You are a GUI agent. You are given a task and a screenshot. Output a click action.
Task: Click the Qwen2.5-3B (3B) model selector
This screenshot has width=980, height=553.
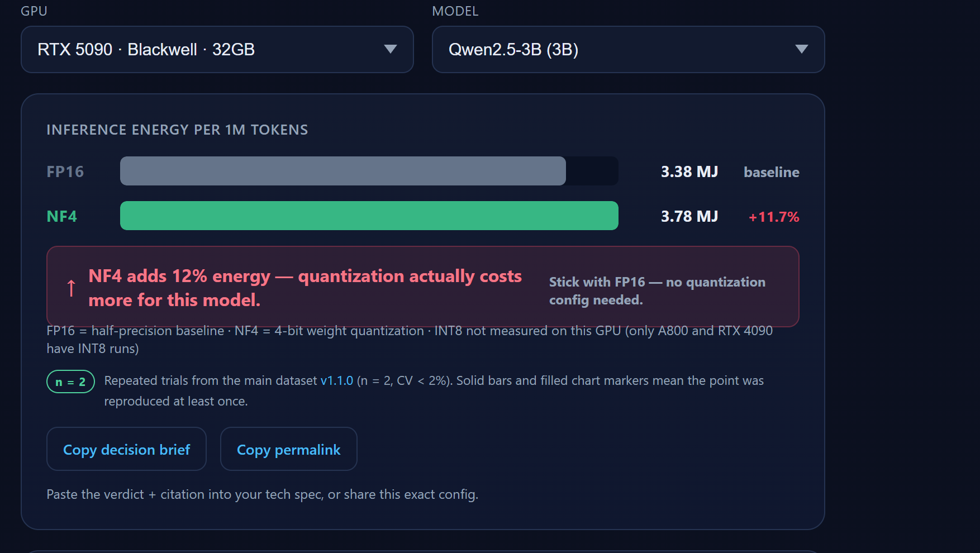coord(629,49)
